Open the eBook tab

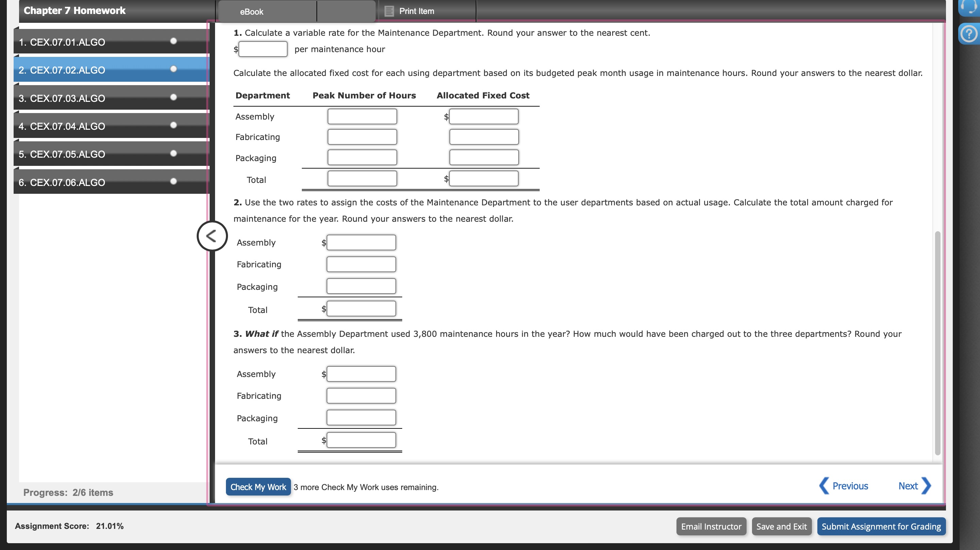pos(251,12)
